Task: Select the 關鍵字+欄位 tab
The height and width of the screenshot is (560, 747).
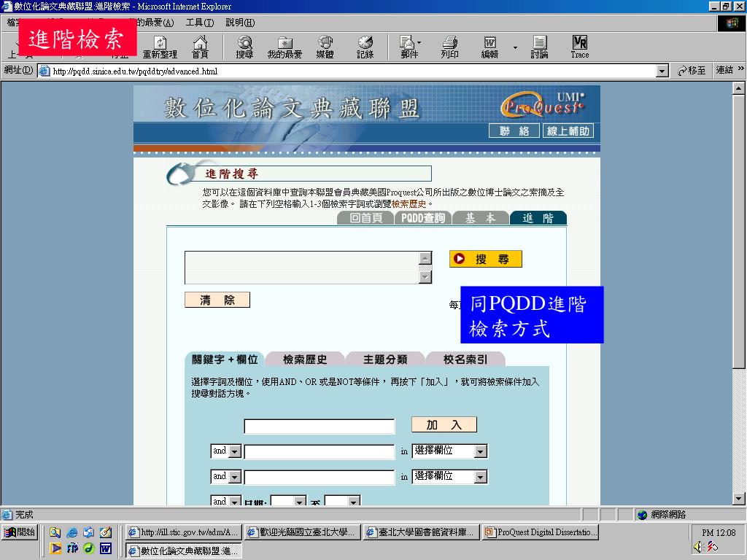Action: [x=225, y=359]
